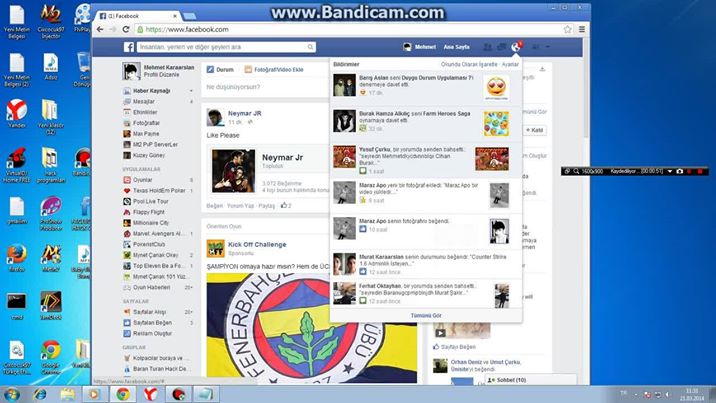
Task: Open messages icon in Facebook header
Action: point(501,47)
